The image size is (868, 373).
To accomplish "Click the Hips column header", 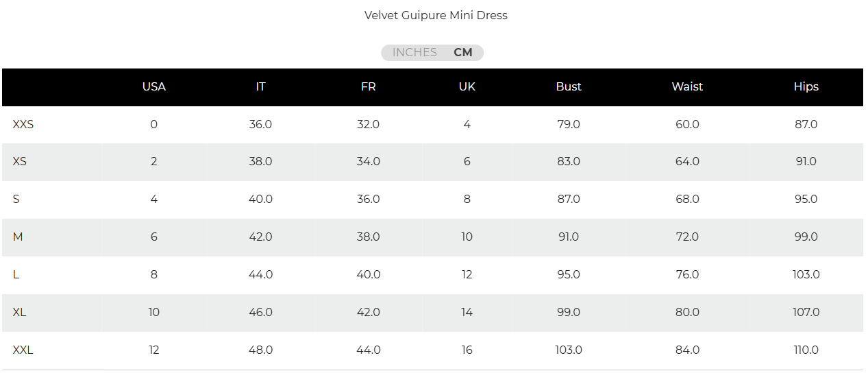I will pos(806,87).
